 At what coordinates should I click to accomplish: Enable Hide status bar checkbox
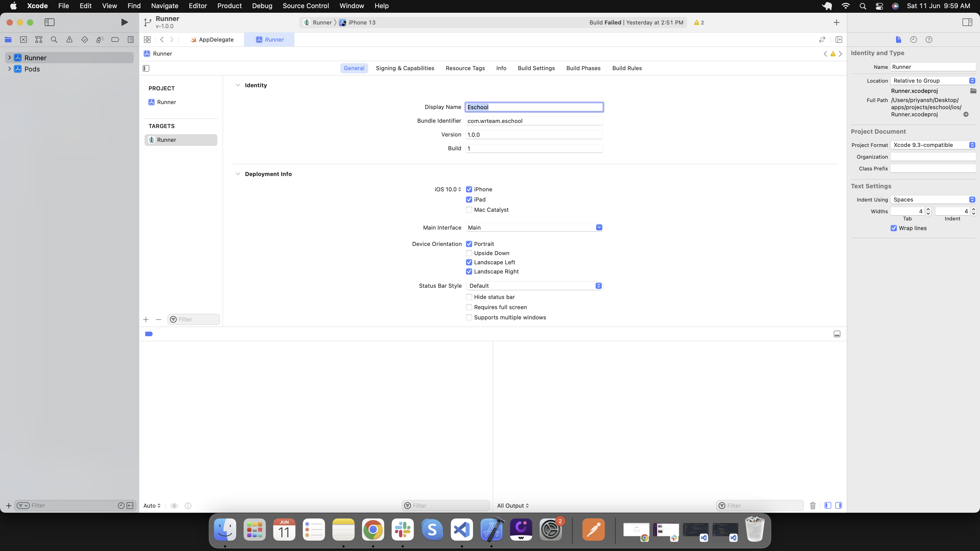pos(469,297)
